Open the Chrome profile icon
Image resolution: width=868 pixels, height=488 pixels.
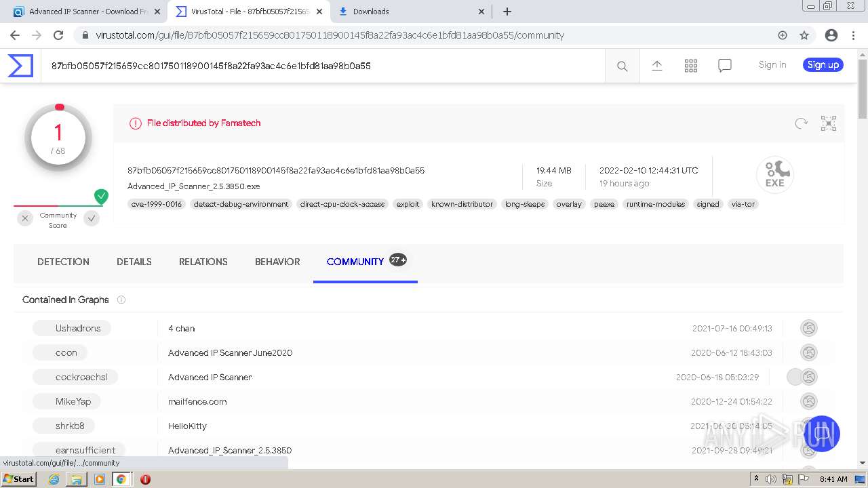(x=831, y=35)
